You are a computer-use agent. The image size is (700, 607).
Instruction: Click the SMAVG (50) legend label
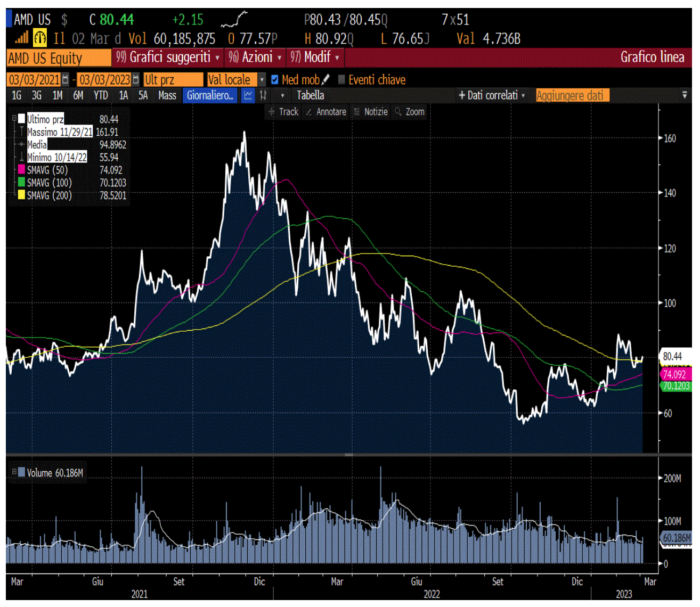[47, 170]
